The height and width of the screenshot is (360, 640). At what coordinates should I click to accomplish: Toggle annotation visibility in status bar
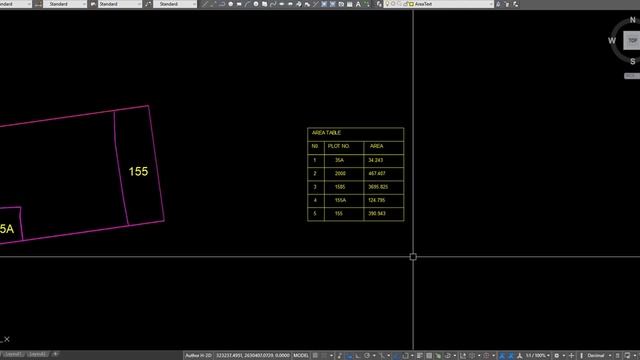(x=502, y=356)
